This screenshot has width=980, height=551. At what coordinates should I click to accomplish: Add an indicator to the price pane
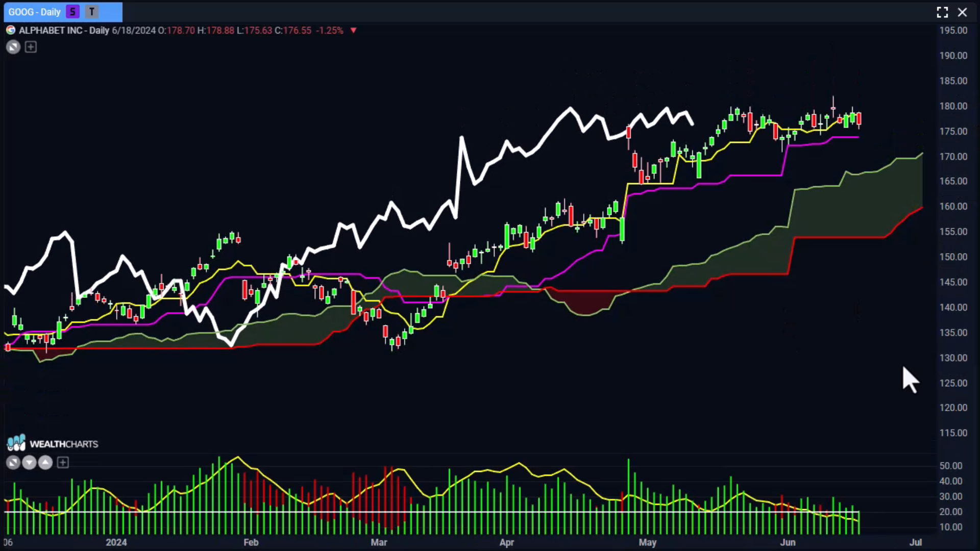(x=31, y=47)
